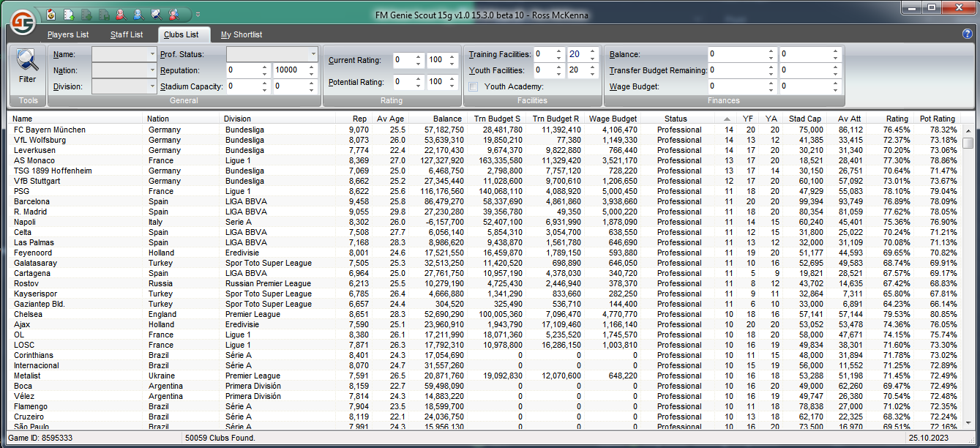Expand the quick access toolbar customize arrow
Image resolution: width=980 pixels, height=448 pixels.
[x=198, y=15]
